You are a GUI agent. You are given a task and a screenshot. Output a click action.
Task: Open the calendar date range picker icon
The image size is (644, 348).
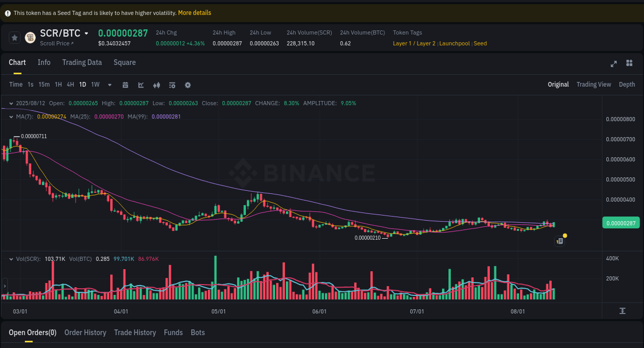point(125,84)
